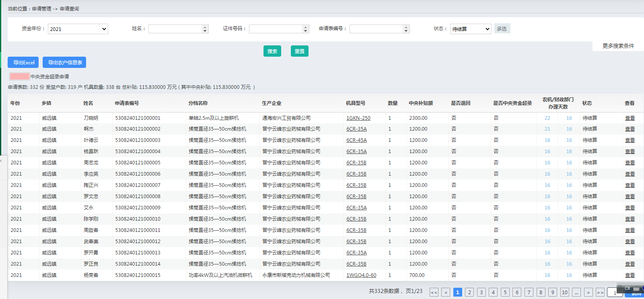The height and width of the screenshot is (299, 644).
Task: Switch to page 10 in pagination
Action: 564,292
